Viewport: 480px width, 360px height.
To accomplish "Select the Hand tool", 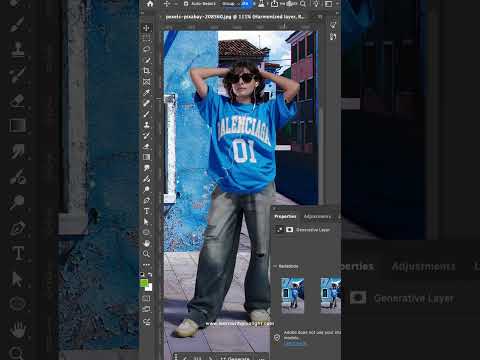I will click(146, 243).
